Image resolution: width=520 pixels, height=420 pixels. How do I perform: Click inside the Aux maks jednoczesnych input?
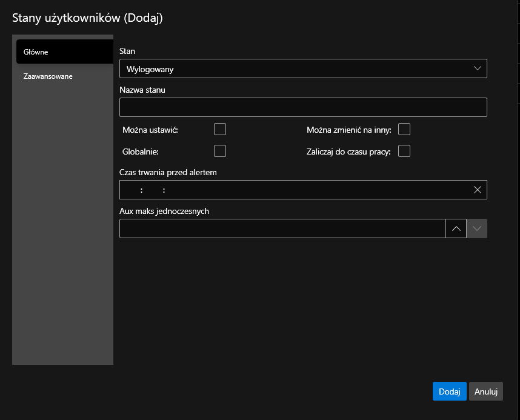(x=282, y=228)
